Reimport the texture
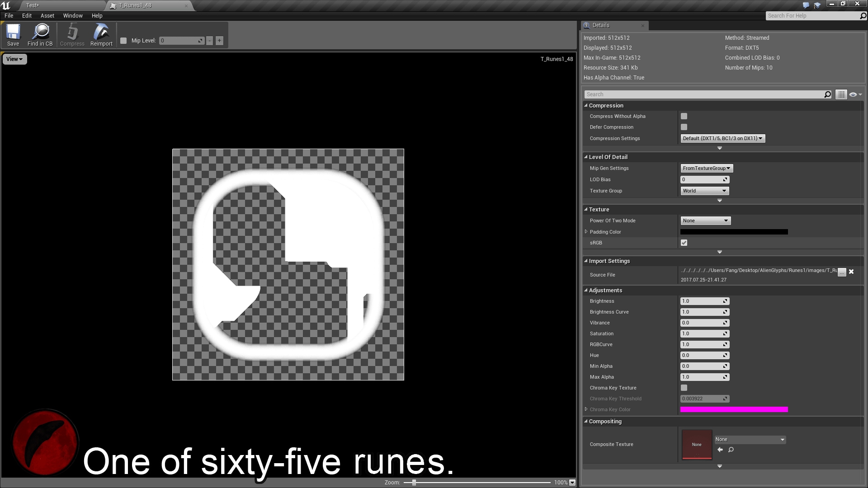Image resolution: width=868 pixels, height=488 pixels. coord(101,35)
